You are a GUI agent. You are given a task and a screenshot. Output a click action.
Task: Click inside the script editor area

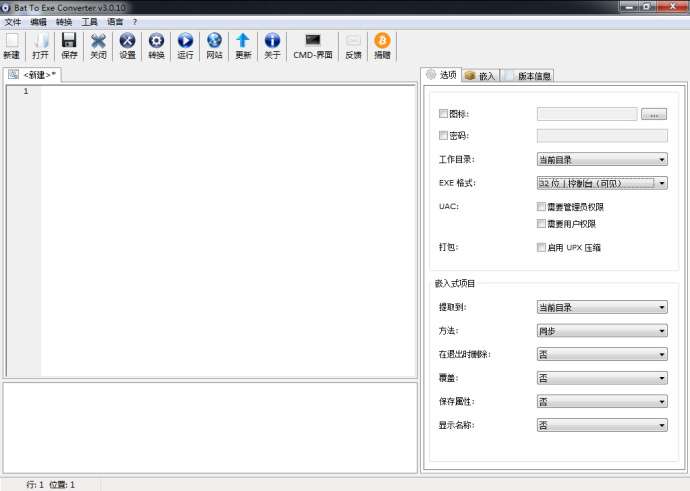point(227,230)
